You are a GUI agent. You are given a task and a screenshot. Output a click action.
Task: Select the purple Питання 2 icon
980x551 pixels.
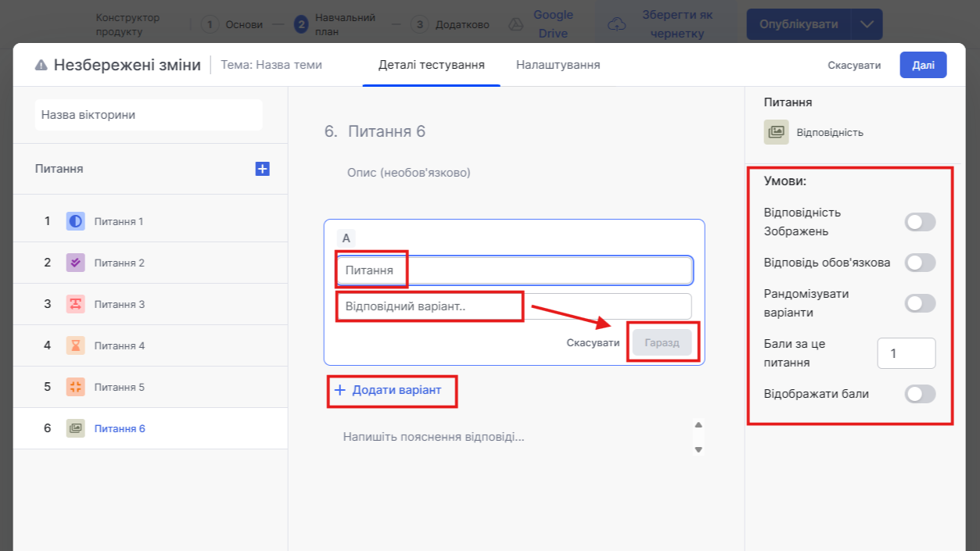pos(75,263)
